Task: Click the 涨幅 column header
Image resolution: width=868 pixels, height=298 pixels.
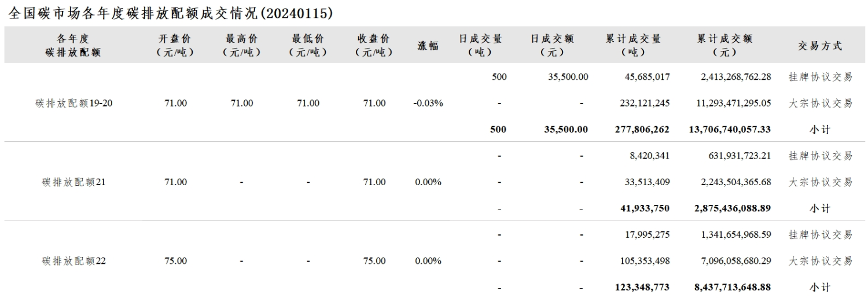Action: pyautogui.click(x=428, y=46)
